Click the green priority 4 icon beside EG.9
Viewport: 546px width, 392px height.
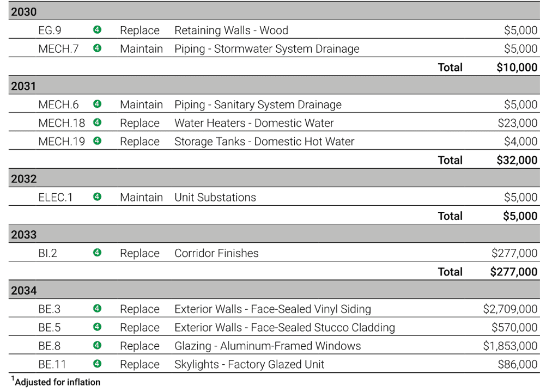(97, 29)
